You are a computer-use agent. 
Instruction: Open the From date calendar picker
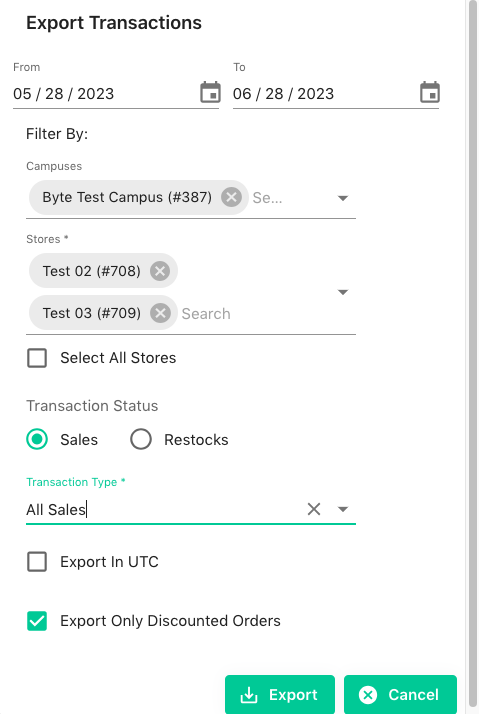pos(210,92)
